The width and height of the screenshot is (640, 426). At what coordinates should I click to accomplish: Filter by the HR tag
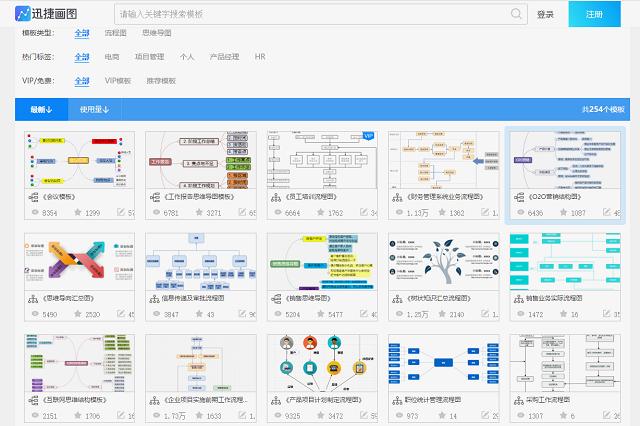click(x=260, y=57)
